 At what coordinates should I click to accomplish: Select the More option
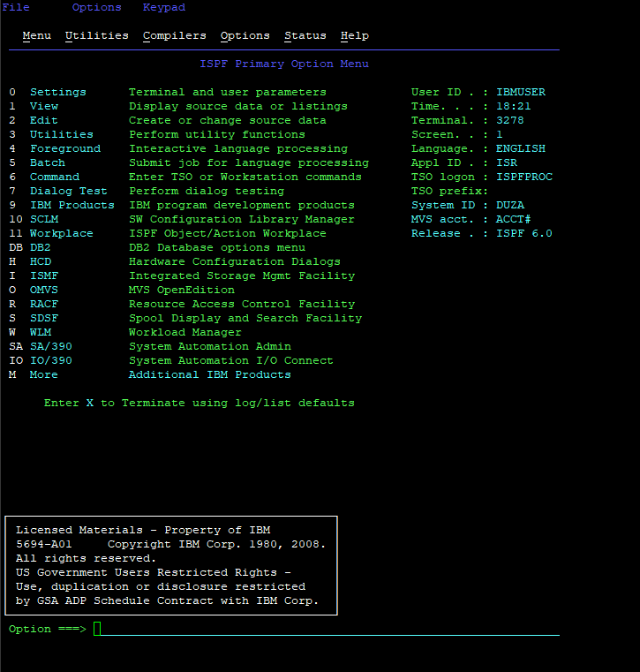(43, 375)
